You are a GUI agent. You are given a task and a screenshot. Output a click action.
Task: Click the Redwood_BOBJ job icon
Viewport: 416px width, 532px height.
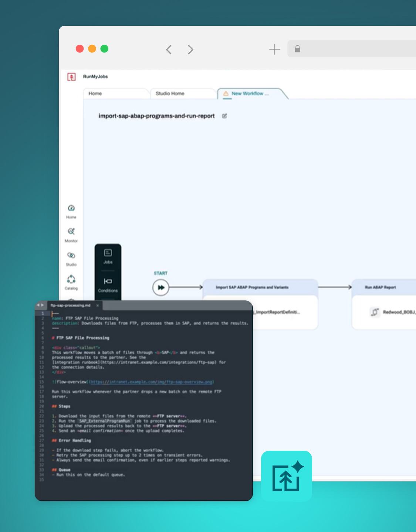[x=375, y=312]
